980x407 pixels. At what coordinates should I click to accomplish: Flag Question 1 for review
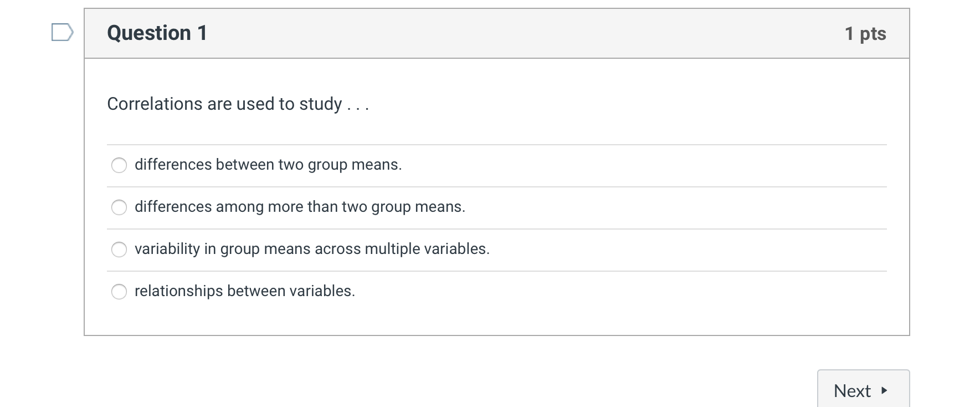click(x=62, y=33)
